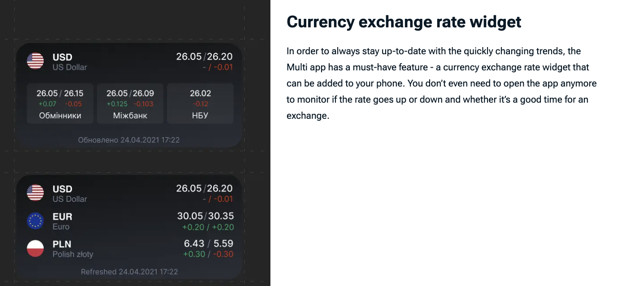Click the 6.43 / 5.59 PLN rate
Viewport: 644px width, 286px height.
[x=208, y=244]
